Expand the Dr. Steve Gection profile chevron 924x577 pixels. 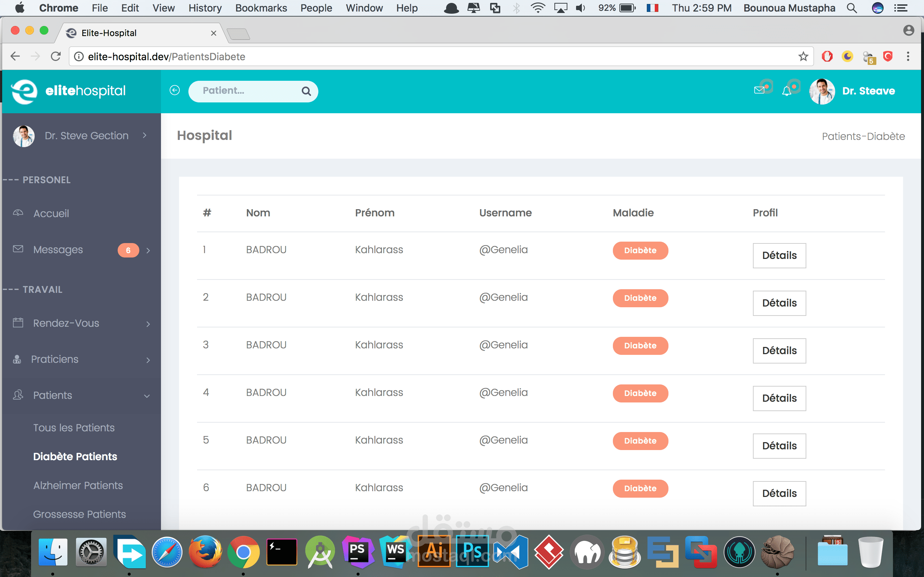[x=145, y=136]
